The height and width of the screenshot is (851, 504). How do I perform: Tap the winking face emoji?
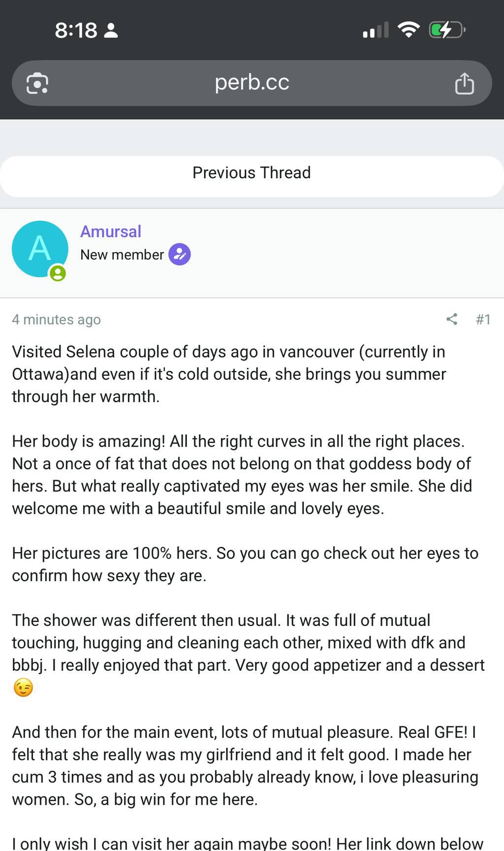click(23, 687)
